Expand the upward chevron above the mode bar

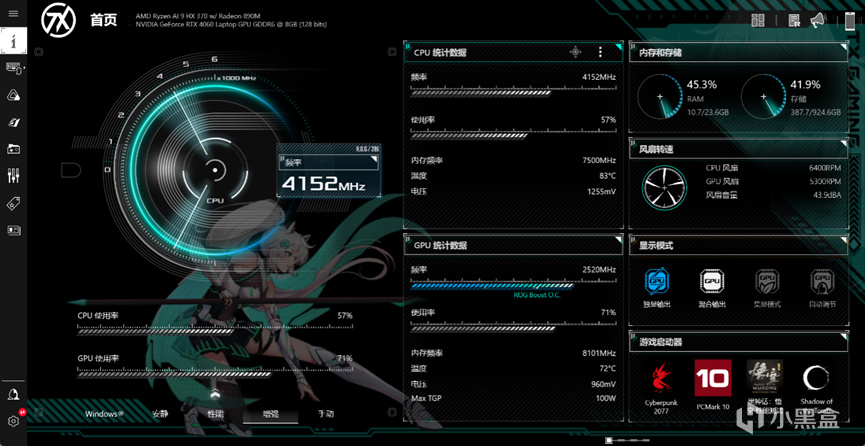(215, 394)
